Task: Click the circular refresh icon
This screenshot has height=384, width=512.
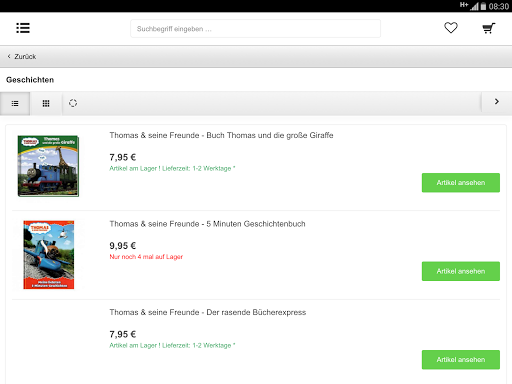Action: point(73,103)
